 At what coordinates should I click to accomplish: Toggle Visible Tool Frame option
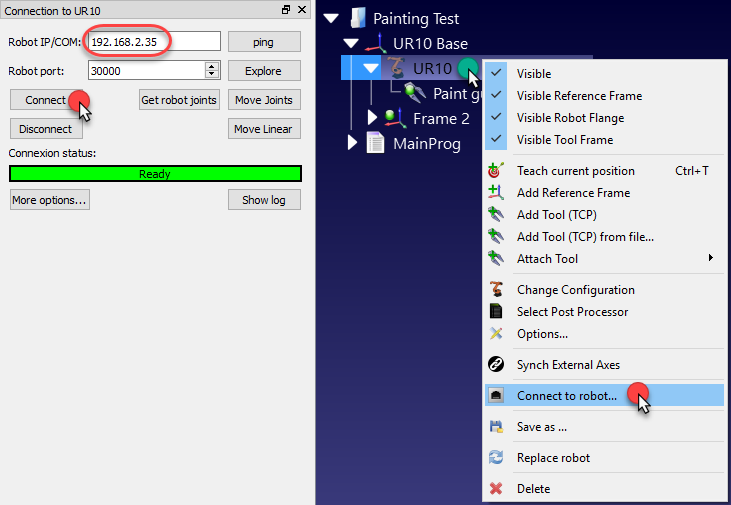pyautogui.click(x=496, y=140)
